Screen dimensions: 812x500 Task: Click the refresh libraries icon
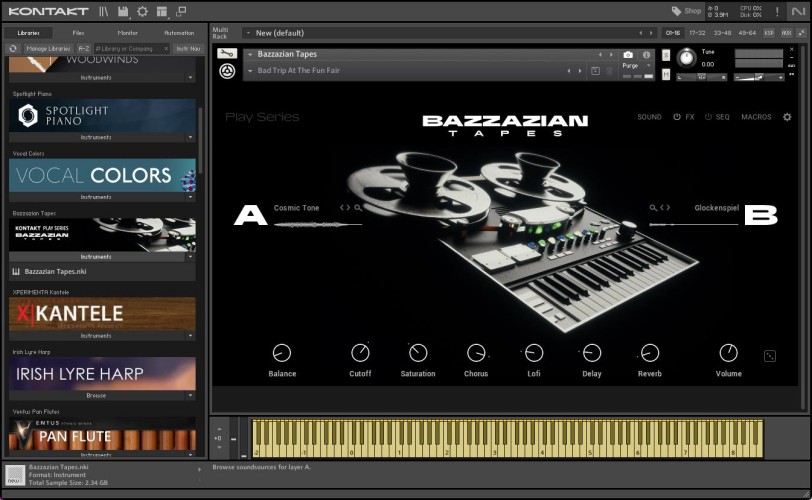point(14,48)
